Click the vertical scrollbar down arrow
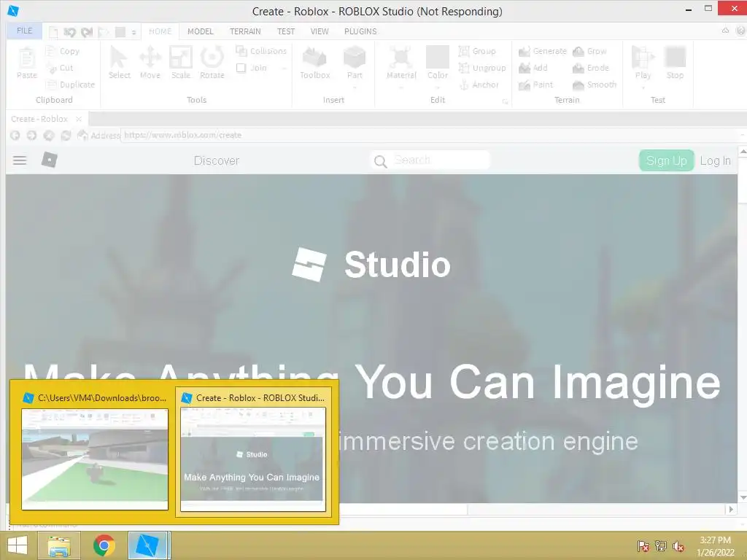The image size is (747, 560). 742,497
